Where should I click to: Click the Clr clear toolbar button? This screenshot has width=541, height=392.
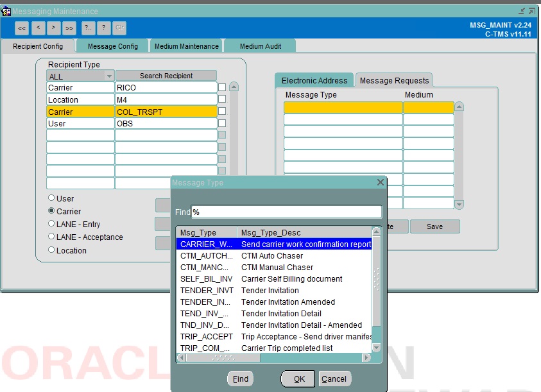click(x=120, y=28)
